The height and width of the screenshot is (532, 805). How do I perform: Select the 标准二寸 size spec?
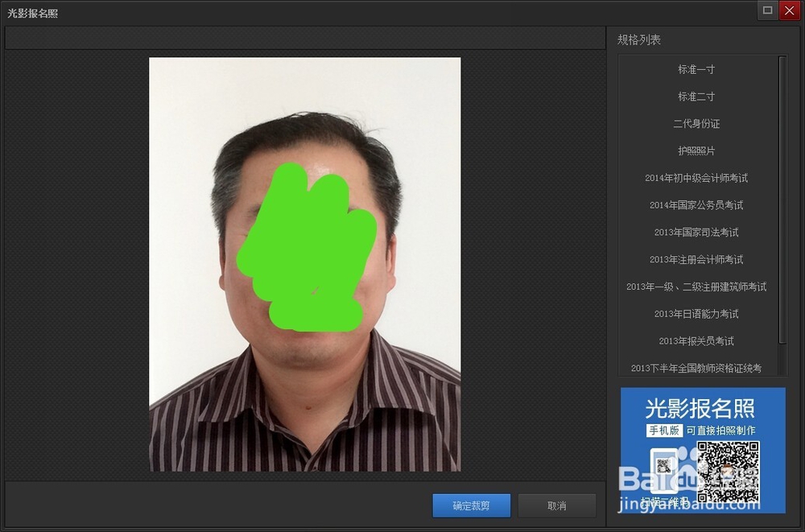pos(696,97)
